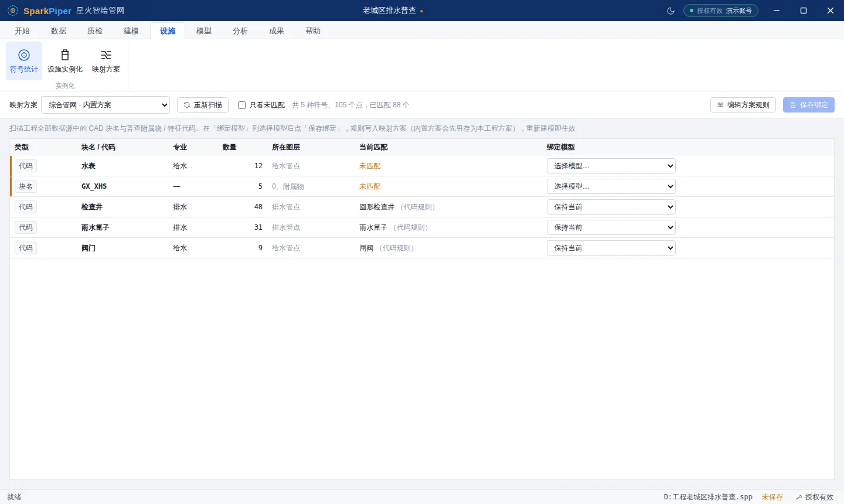Screen dimensions: 844x504
Task: Click the 闸阀 match in the 阀门 row
Action: click(x=366, y=248)
